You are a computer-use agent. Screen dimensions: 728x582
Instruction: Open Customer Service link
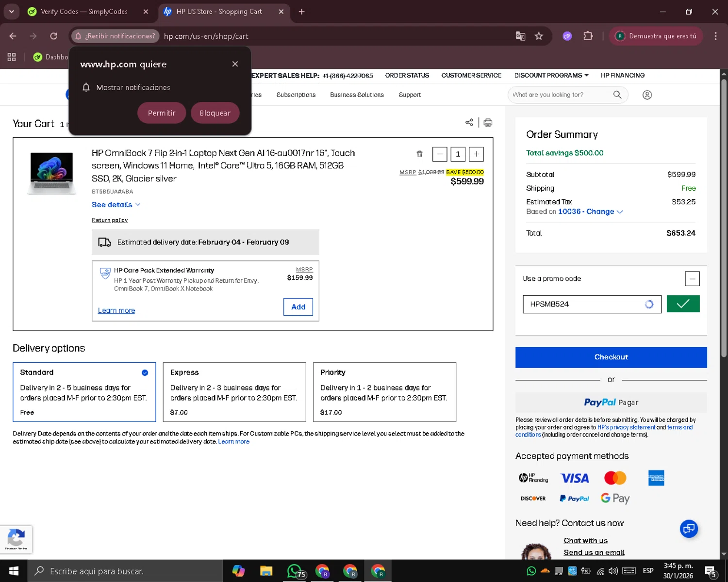tap(471, 75)
